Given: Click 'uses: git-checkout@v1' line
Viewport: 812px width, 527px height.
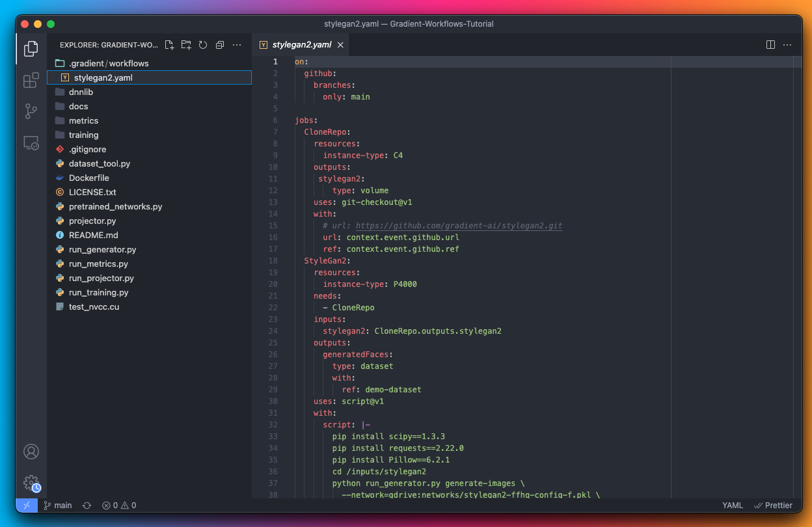Looking at the screenshot, I should tap(363, 202).
